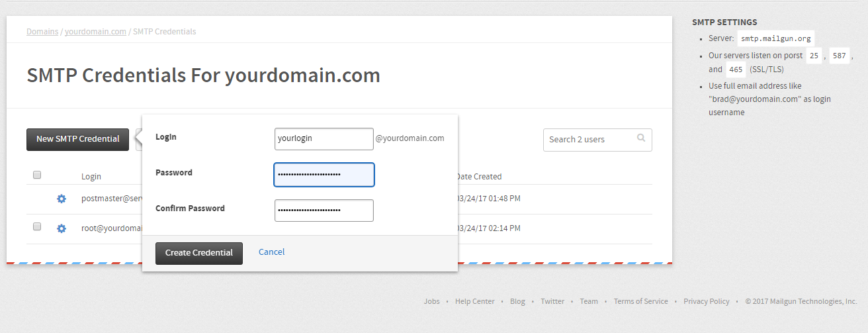Click the New SMTP Credential button

77,139
